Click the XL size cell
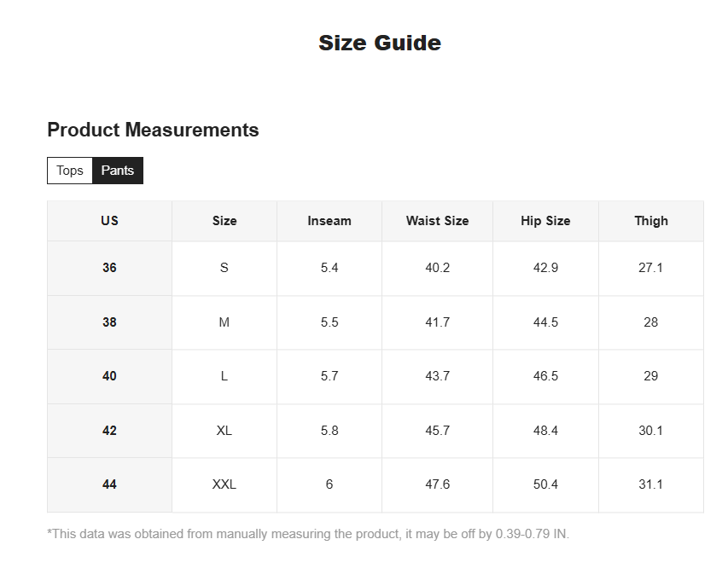728x574 pixels. (224, 431)
